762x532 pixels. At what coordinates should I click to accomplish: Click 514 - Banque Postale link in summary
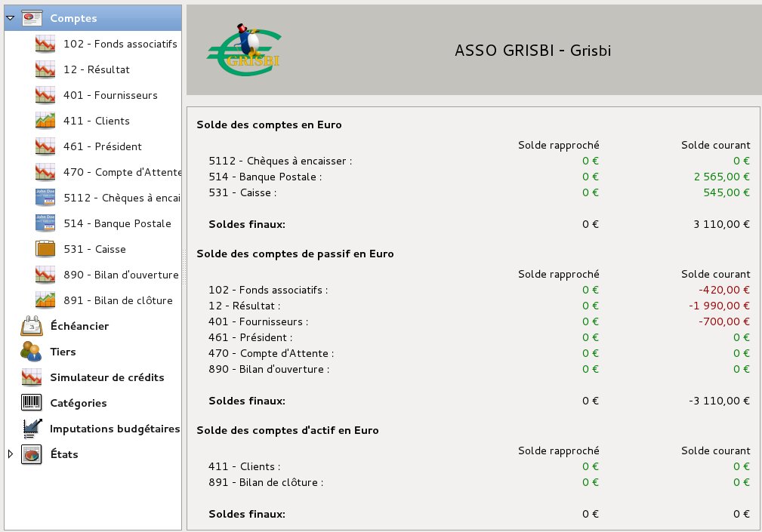265,177
